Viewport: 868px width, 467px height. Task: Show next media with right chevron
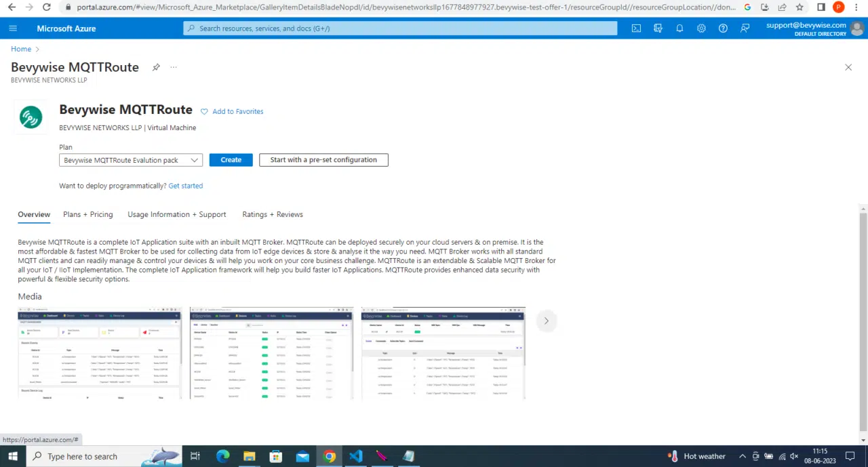546,321
